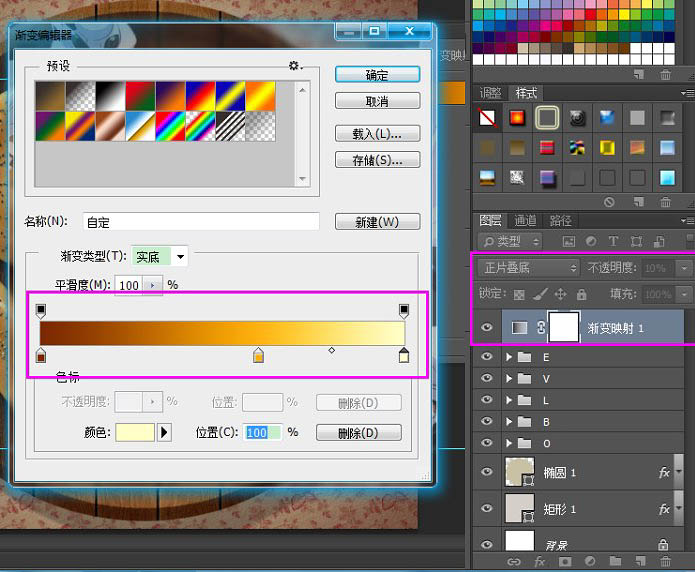This screenshot has height=572, width=695.
Task: Toggle visibility of group B
Action: pyautogui.click(x=487, y=421)
